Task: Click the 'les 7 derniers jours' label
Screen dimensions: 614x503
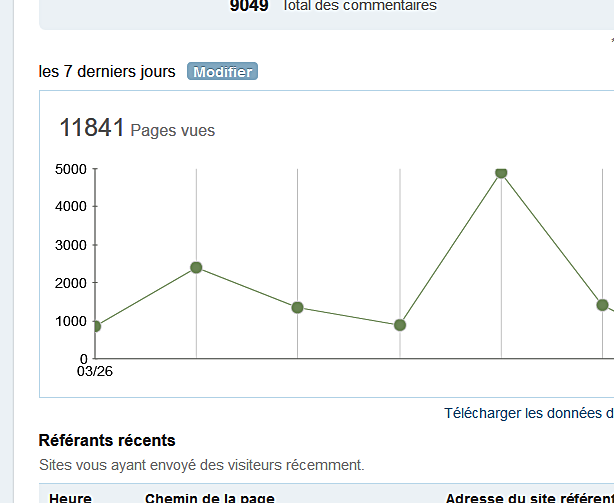Action: pos(107,72)
